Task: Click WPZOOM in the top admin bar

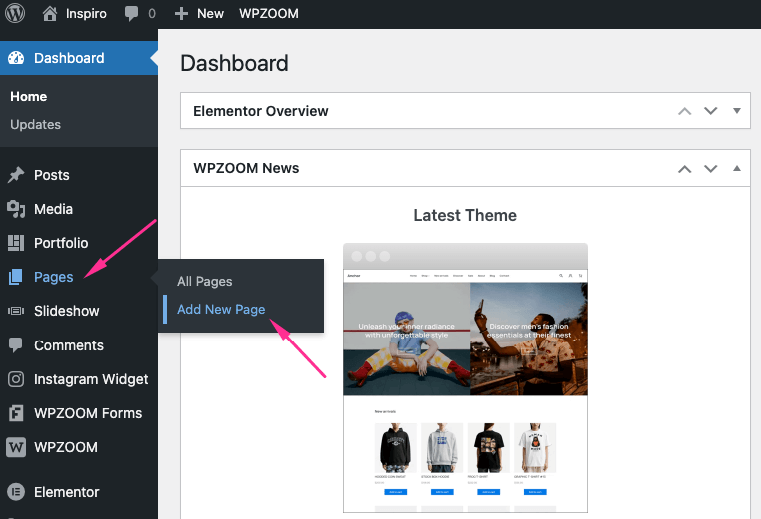Action: pyautogui.click(x=269, y=14)
